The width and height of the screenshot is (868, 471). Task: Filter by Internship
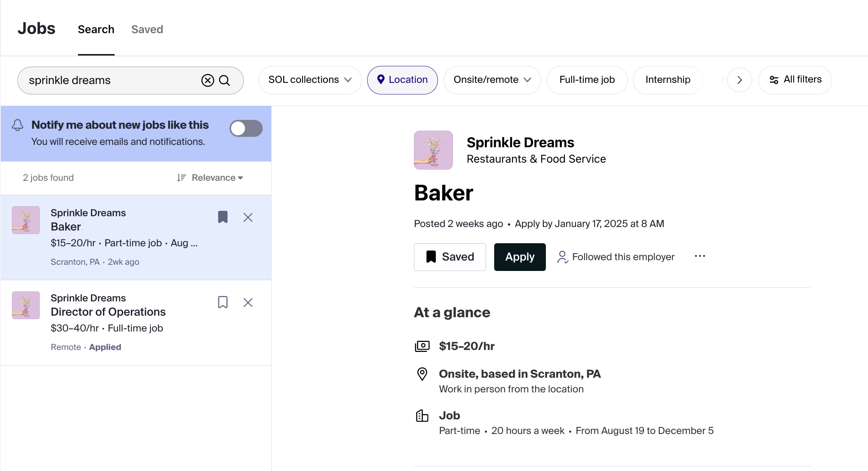click(x=668, y=80)
